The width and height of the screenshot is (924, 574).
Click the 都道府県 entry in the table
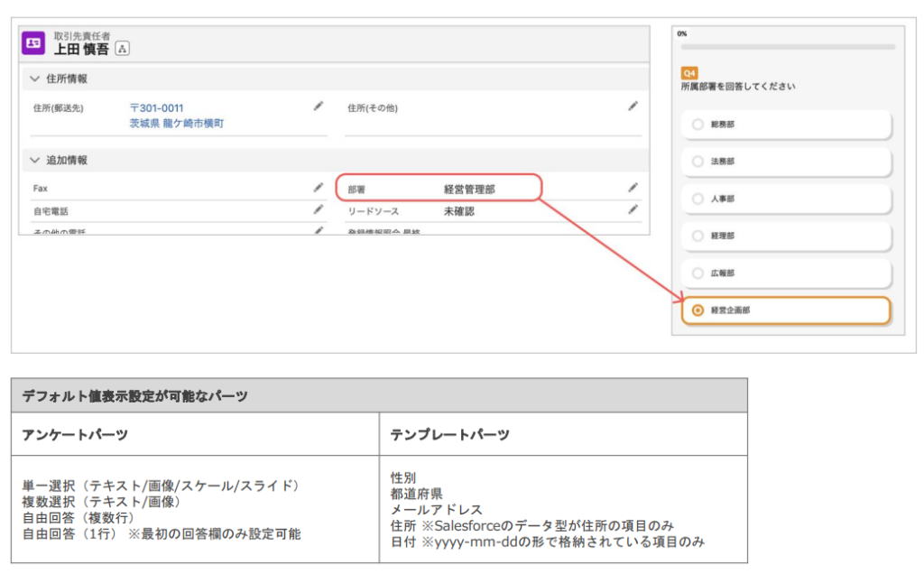(416, 494)
